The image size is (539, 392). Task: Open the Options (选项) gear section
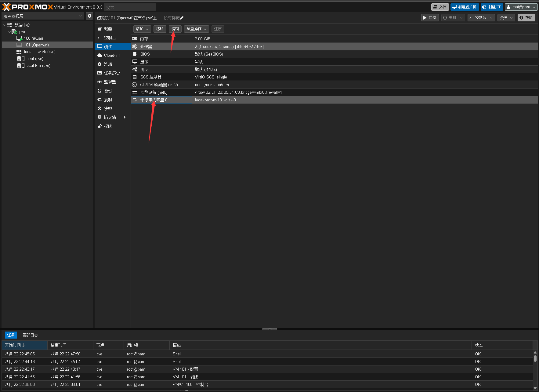(x=108, y=64)
